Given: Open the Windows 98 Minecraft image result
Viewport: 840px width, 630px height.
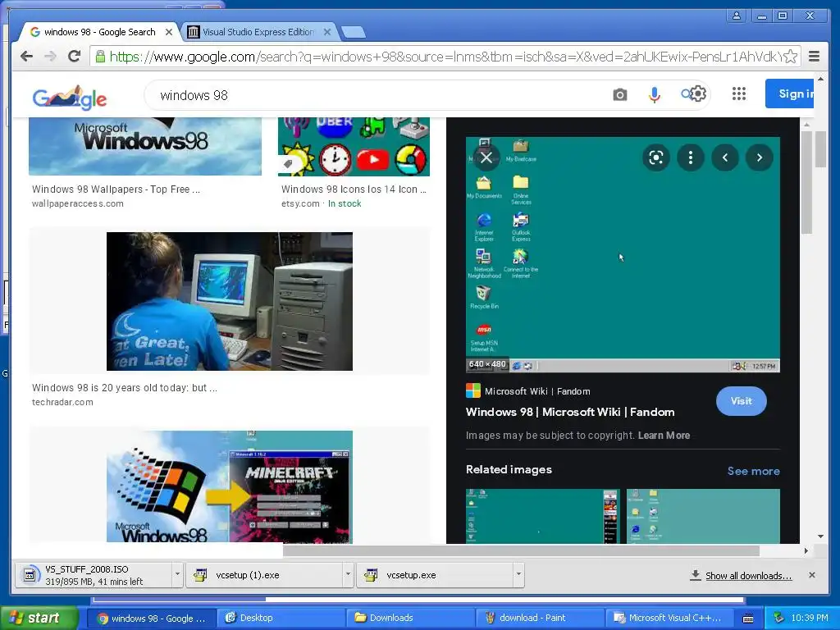Looking at the screenshot, I should coord(230,486).
